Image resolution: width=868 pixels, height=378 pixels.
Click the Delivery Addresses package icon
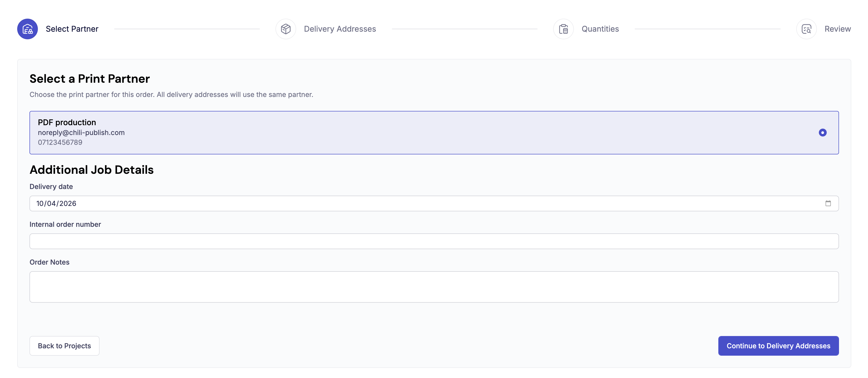click(286, 29)
